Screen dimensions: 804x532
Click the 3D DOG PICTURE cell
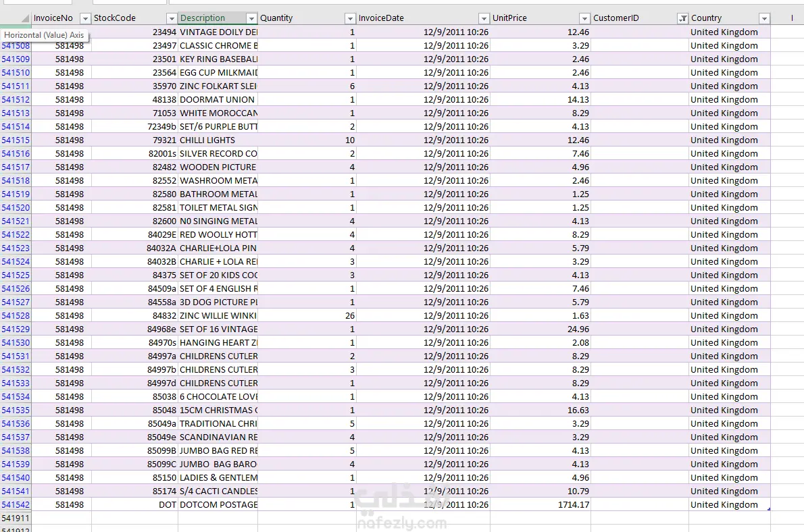(218, 302)
